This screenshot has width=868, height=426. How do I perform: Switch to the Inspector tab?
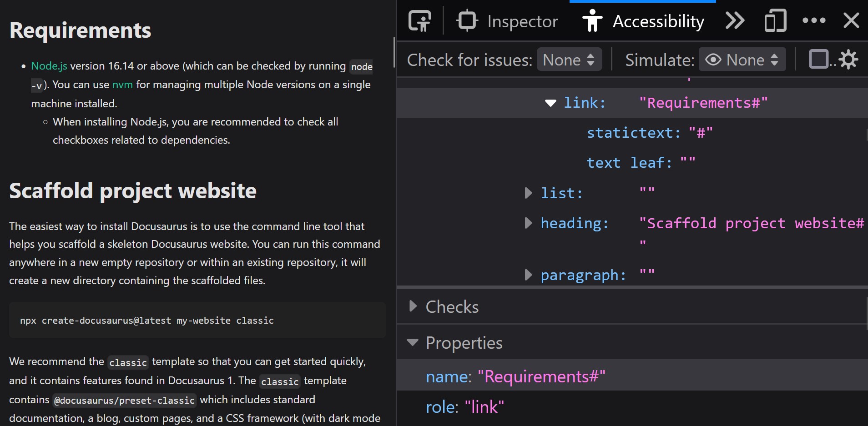pyautogui.click(x=508, y=21)
